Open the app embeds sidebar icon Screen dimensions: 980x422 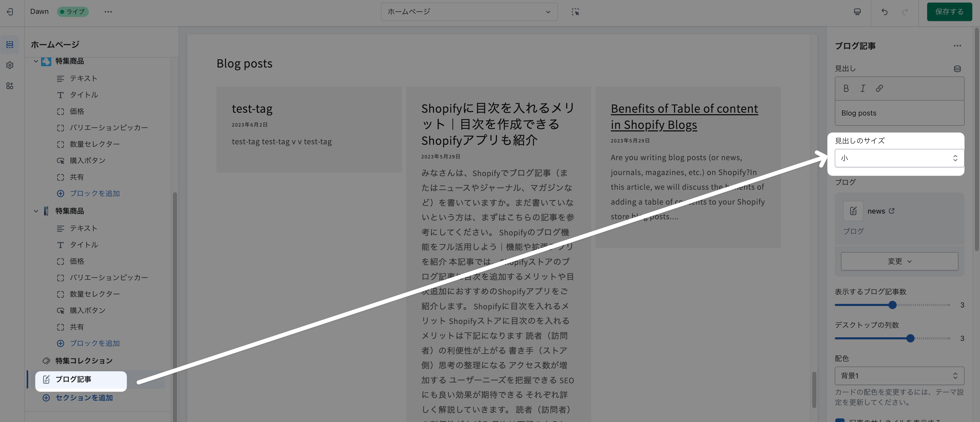click(x=10, y=86)
